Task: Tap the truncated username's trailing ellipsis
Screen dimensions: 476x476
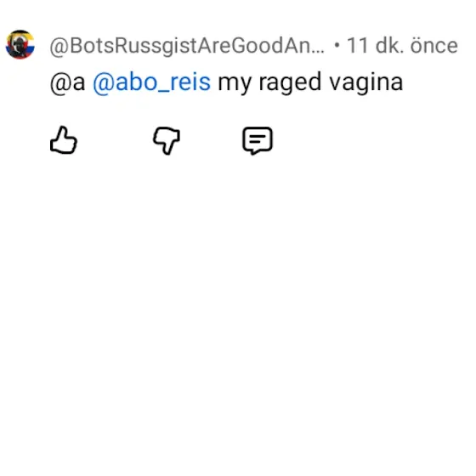Action: tap(318, 51)
